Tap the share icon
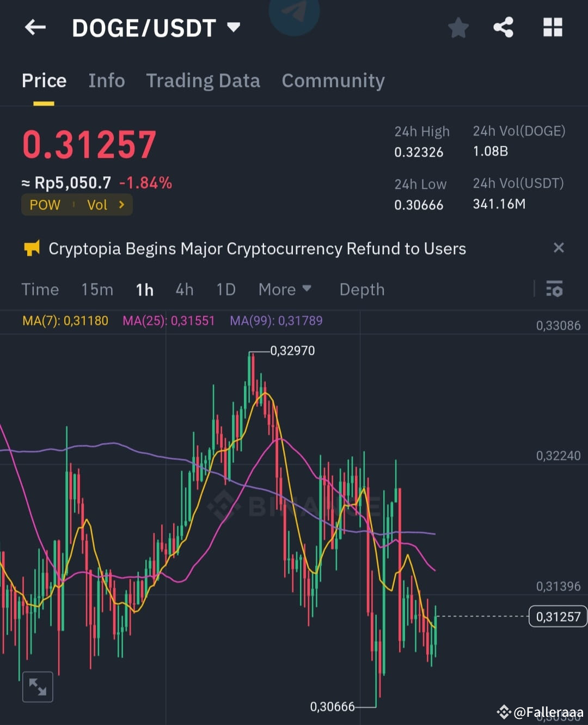 504,27
